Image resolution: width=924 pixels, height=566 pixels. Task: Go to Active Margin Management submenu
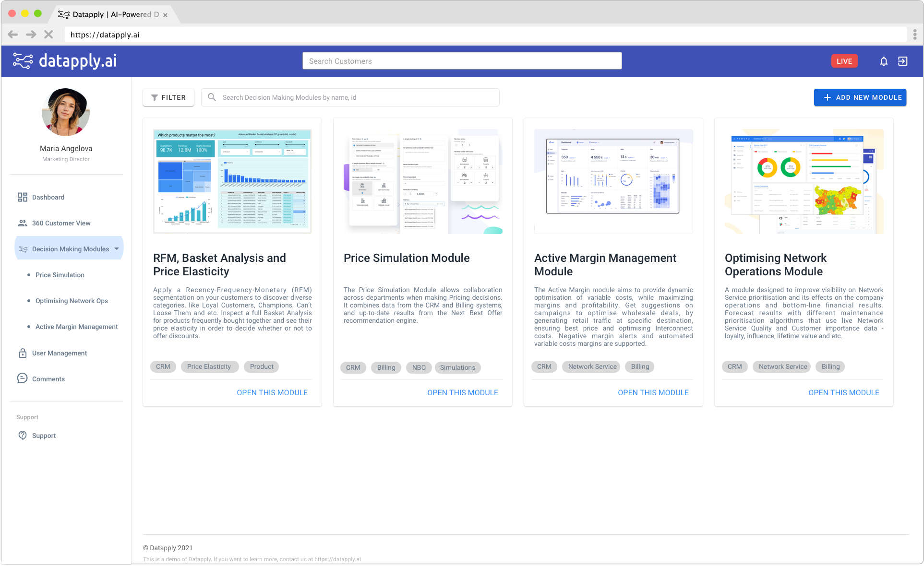(76, 327)
